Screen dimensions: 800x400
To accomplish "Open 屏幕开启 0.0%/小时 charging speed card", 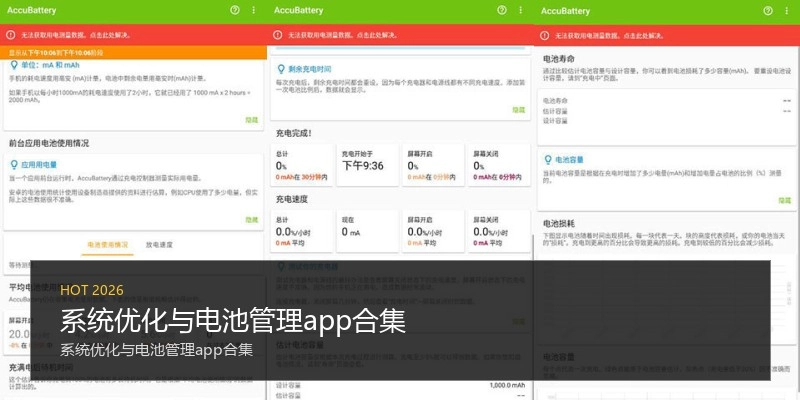I will [434, 231].
